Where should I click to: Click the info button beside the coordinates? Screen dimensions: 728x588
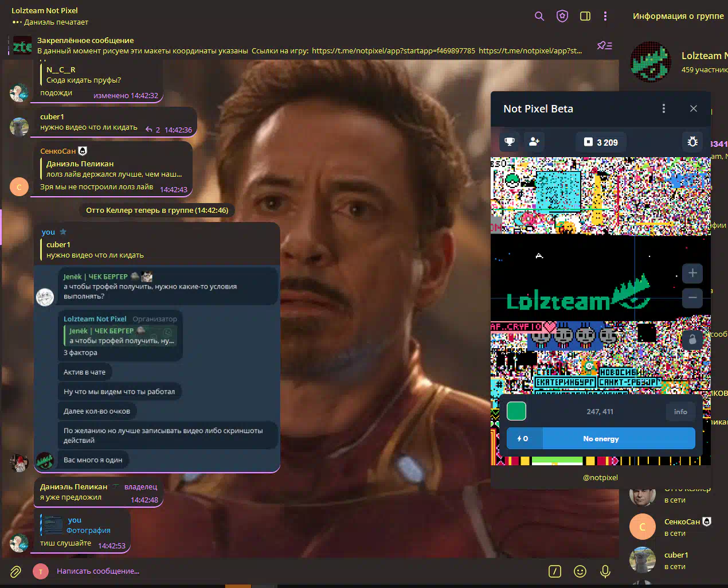click(680, 411)
